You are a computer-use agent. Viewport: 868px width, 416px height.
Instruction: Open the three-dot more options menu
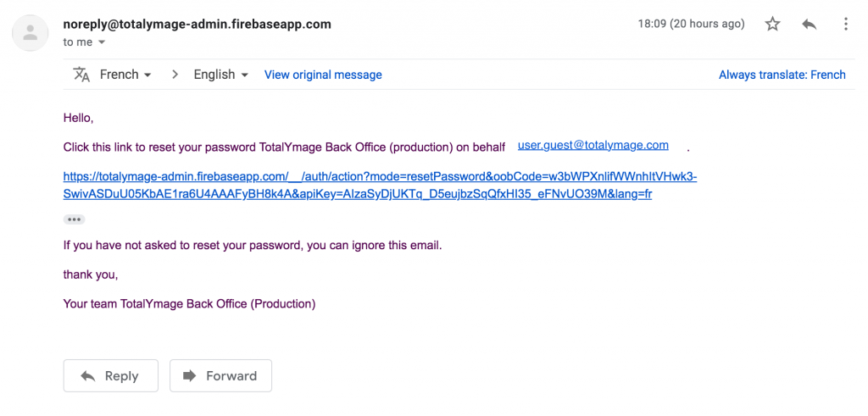(x=845, y=24)
